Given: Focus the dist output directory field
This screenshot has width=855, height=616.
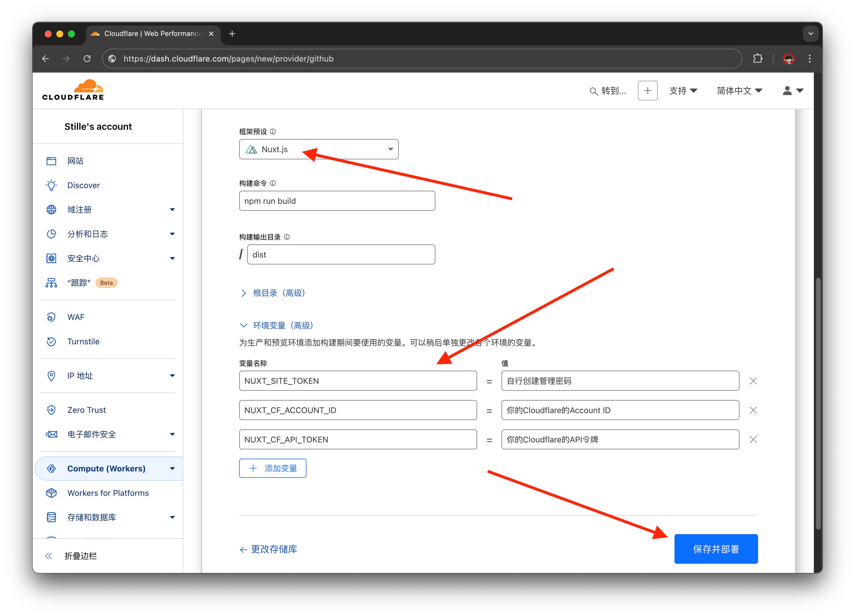Looking at the screenshot, I should coord(341,255).
